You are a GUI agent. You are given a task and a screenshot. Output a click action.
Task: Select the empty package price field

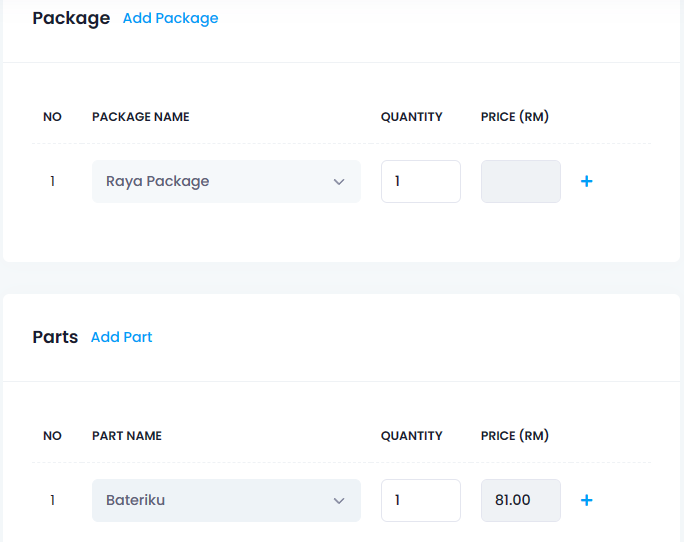(x=521, y=182)
